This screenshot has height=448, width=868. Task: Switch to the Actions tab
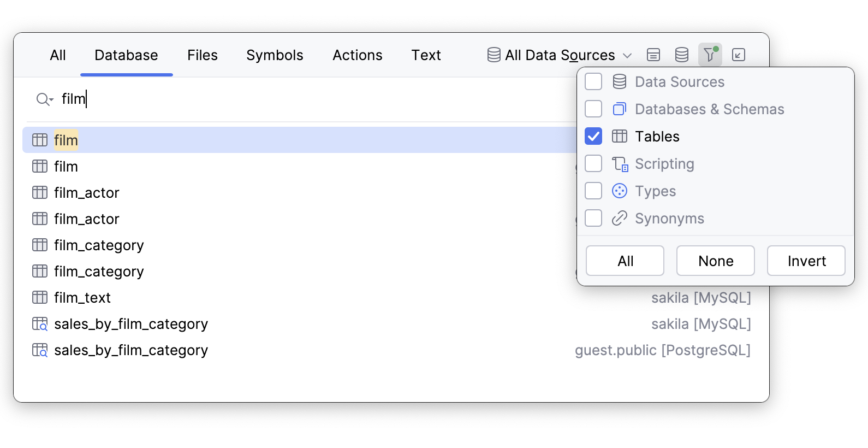(x=357, y=55)
